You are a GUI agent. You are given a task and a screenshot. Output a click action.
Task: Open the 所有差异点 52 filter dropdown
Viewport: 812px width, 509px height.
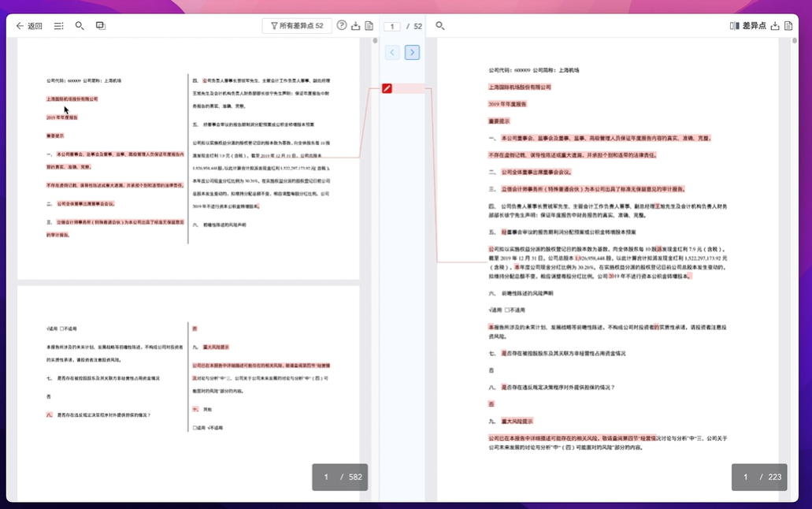point(297,26)
